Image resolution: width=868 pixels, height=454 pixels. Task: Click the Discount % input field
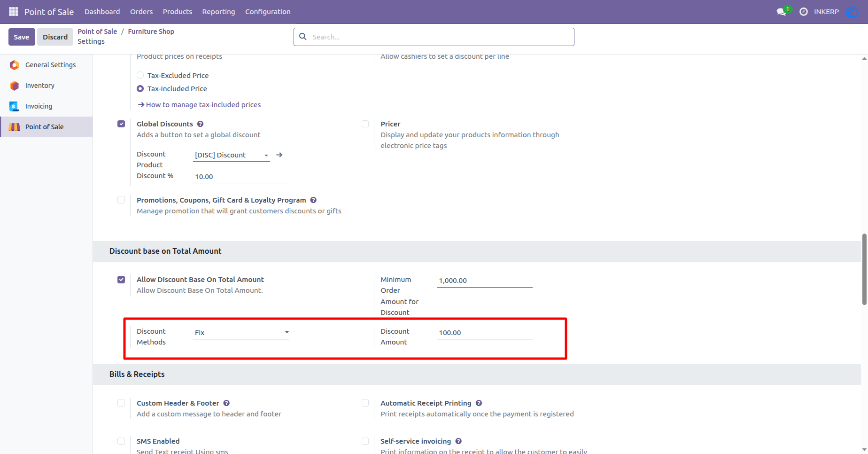241,177
